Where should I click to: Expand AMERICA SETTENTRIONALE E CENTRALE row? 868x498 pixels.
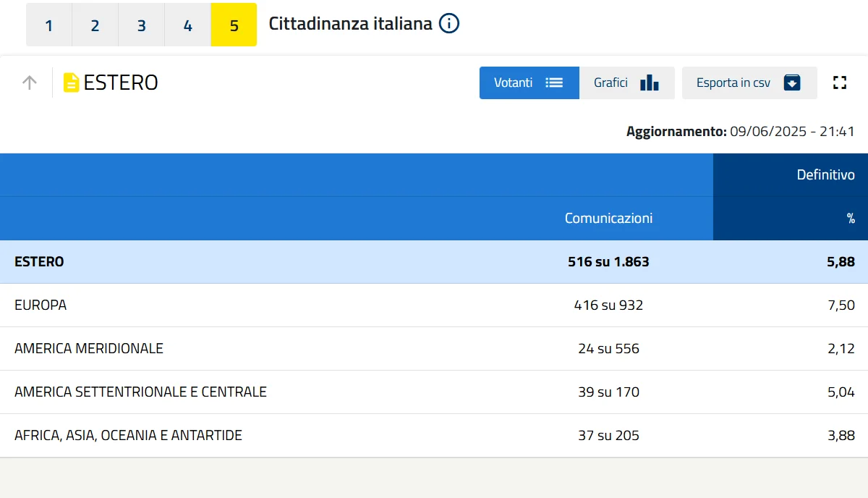click(140, 392)
